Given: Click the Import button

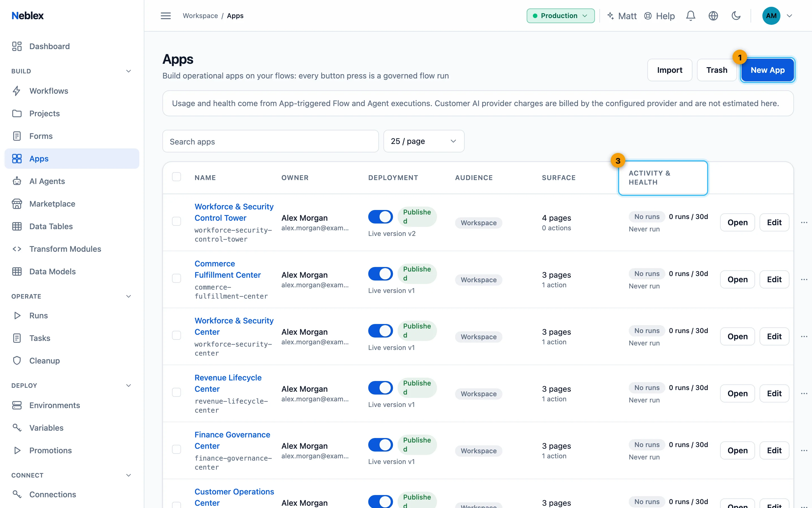Looking at the screenshot, I should click(669, 70).
